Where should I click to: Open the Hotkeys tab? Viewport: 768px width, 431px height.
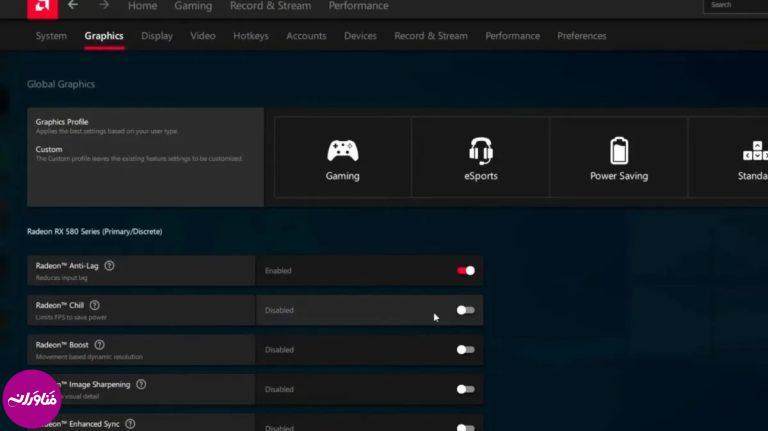pyautogui.click(x=251, y=36)
